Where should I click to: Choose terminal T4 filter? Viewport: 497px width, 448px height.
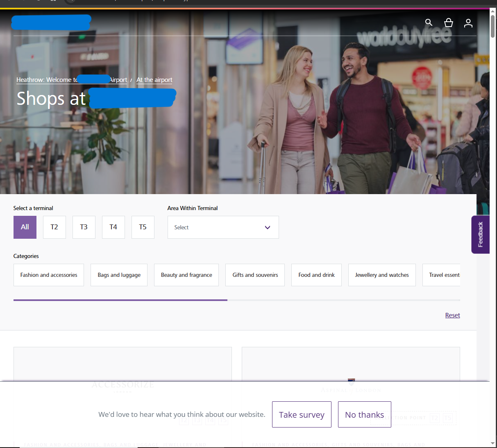coord(113,227)
